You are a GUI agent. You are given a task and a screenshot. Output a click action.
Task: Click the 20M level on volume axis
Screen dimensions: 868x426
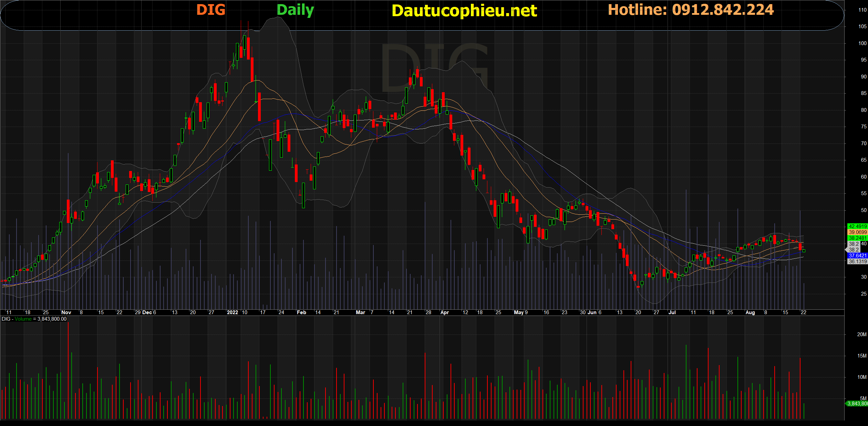(x=861, y=334)
